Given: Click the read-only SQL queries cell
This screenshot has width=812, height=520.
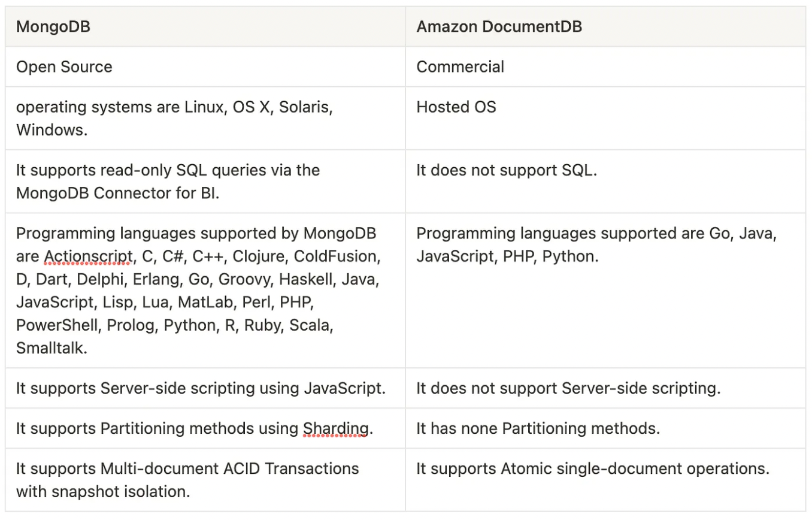Looking at the screenshot, I should (205, 182).
